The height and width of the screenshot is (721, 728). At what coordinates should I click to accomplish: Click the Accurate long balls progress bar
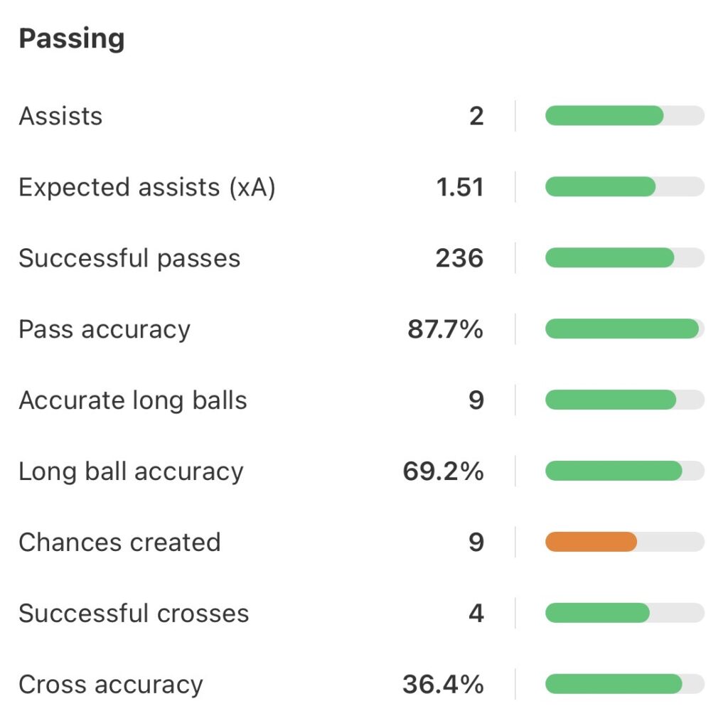point(624,400)
